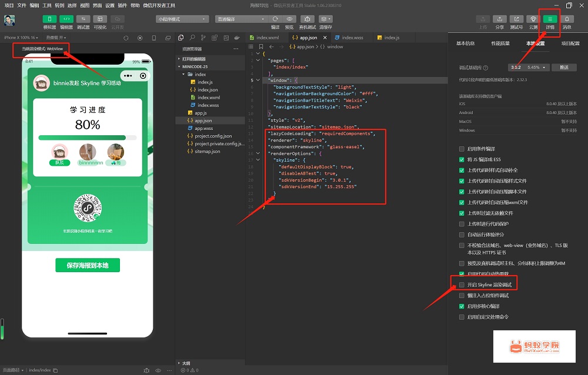Viewport: 588px width, 375px height.
Task: Click the 保存海报到本地 button in simulator
Action: point(88,265)
